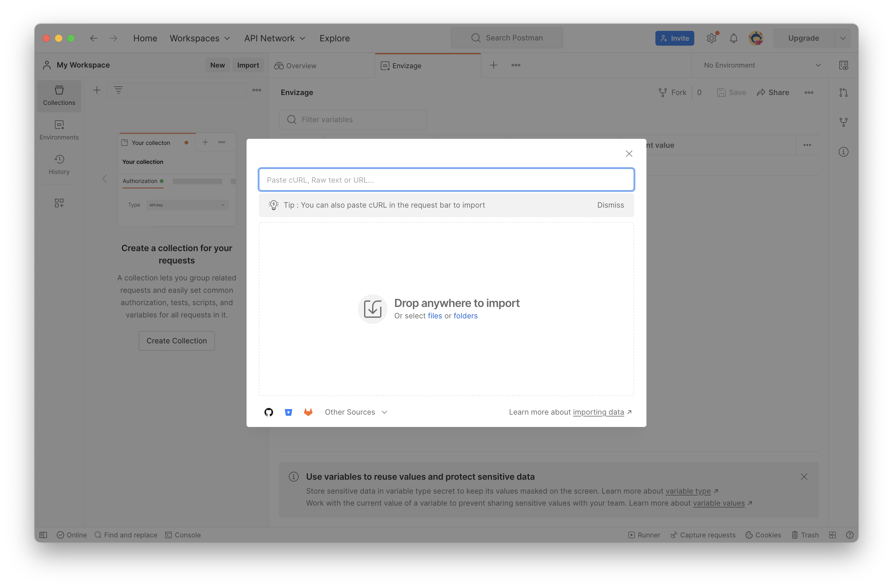Expand API Network menu

tap(275, 38)
